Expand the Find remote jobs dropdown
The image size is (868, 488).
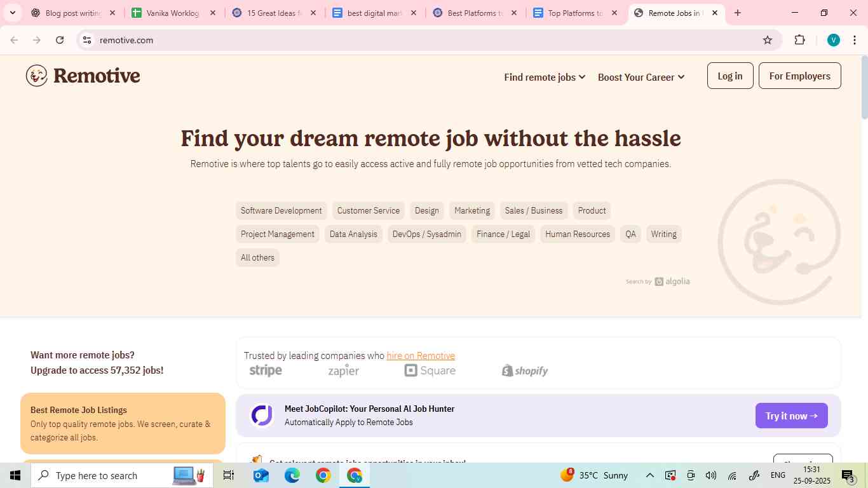click(545, 77)
